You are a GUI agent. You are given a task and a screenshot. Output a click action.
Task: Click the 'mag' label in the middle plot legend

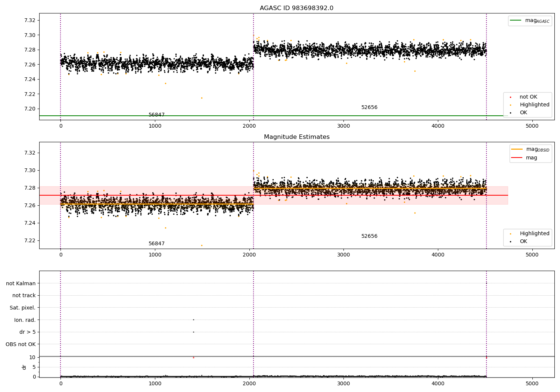[x=532, y=158]
